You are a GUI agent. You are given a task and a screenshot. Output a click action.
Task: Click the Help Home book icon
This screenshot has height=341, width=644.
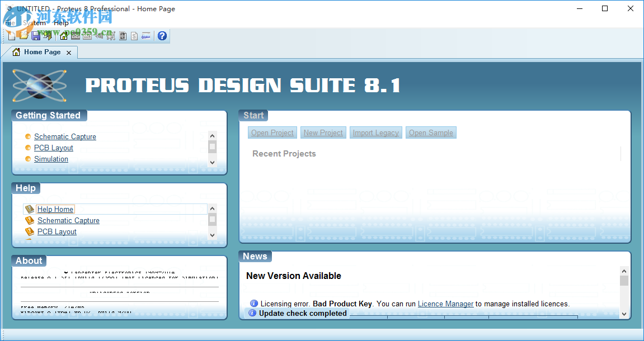(x=30, y=209)
